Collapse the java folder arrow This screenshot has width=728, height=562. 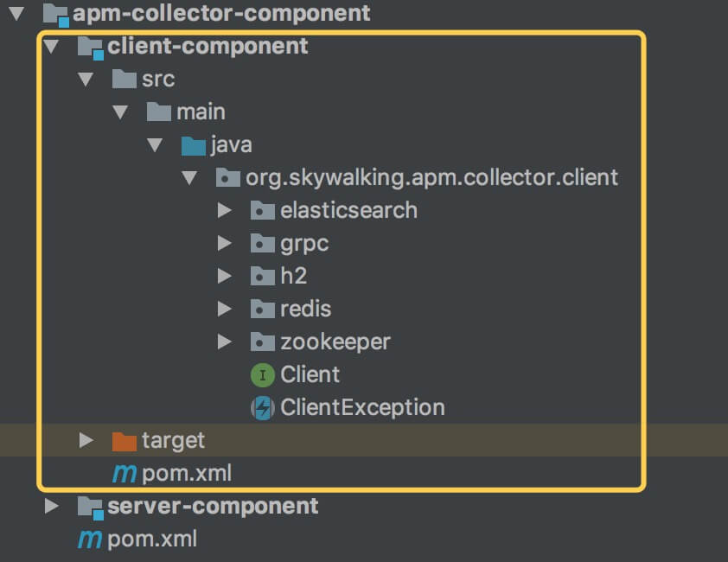point(155,145)
